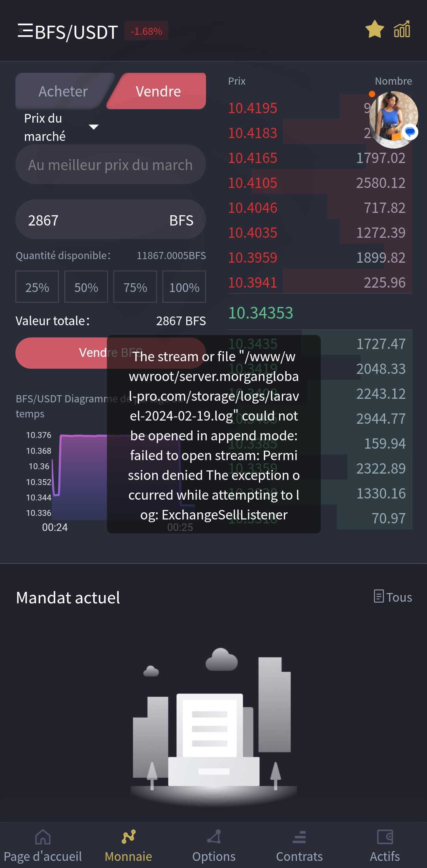Open the Options navigation icon
This screenshot has width=427, height=868.
214,837
